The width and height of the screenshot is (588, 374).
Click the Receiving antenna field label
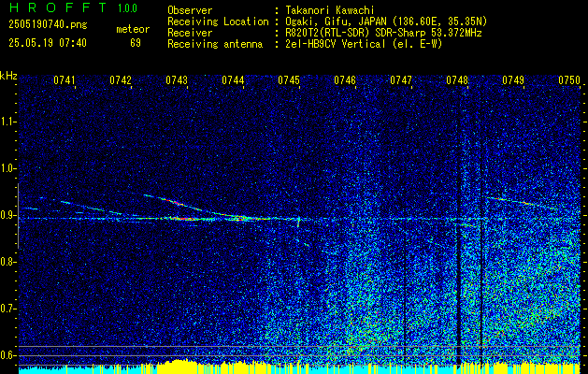(215, 44)
